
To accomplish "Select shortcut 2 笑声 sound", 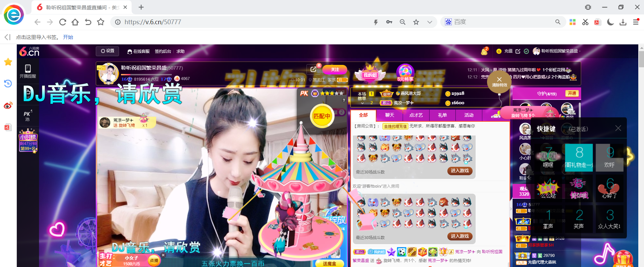I will coord(579,219).
